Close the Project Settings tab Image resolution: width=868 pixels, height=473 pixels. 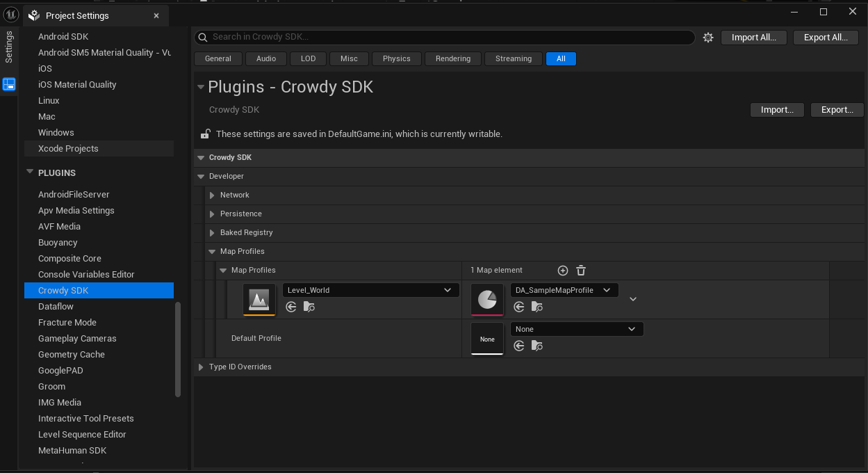pos(156,15)
